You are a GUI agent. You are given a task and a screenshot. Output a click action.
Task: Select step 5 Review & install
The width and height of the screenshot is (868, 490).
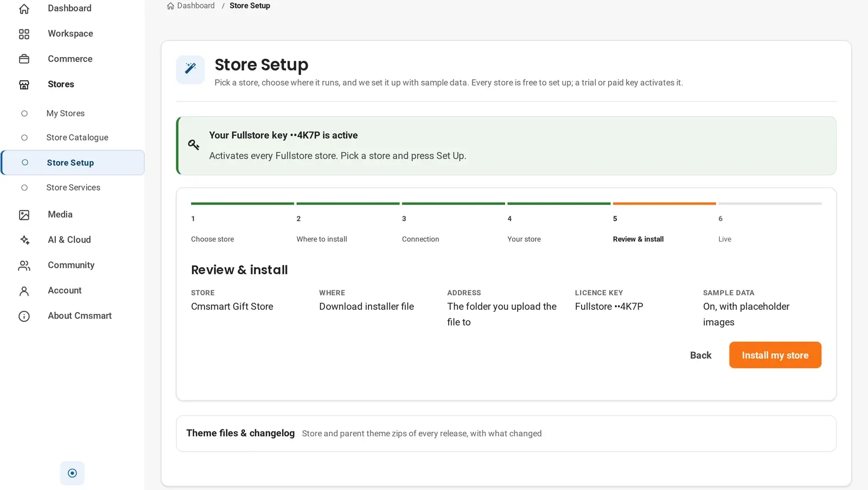pyautogui.click(x=664, y=224)
